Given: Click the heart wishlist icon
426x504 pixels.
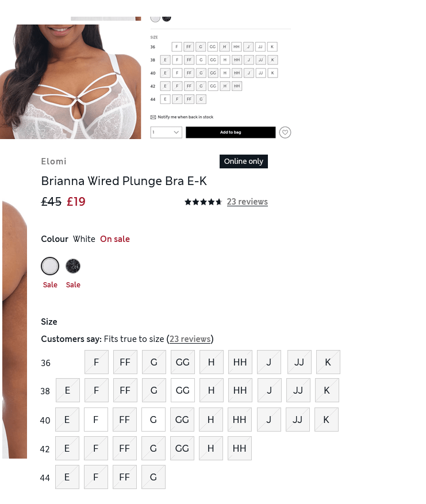Looking at the screenshot, I should [x=285, y=132].
